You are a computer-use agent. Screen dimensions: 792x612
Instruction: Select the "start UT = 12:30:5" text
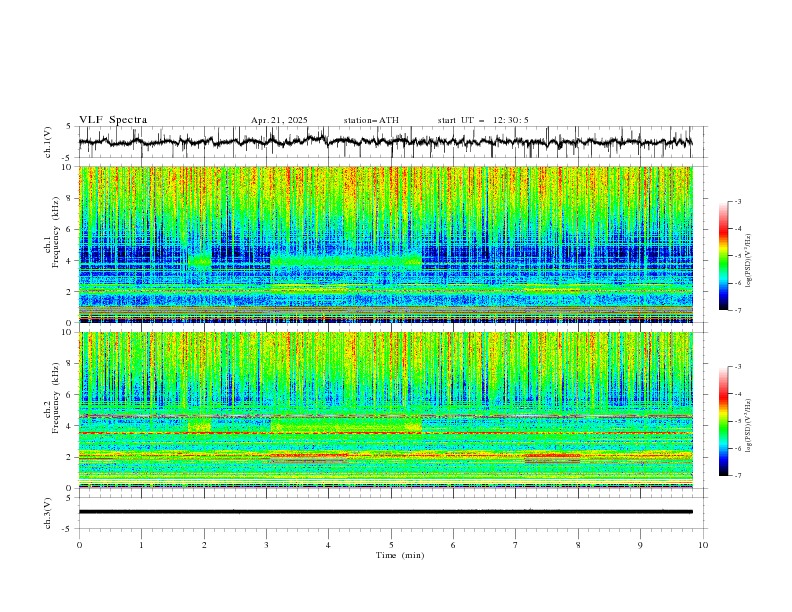pyautogui.click(x=483, y=120)
